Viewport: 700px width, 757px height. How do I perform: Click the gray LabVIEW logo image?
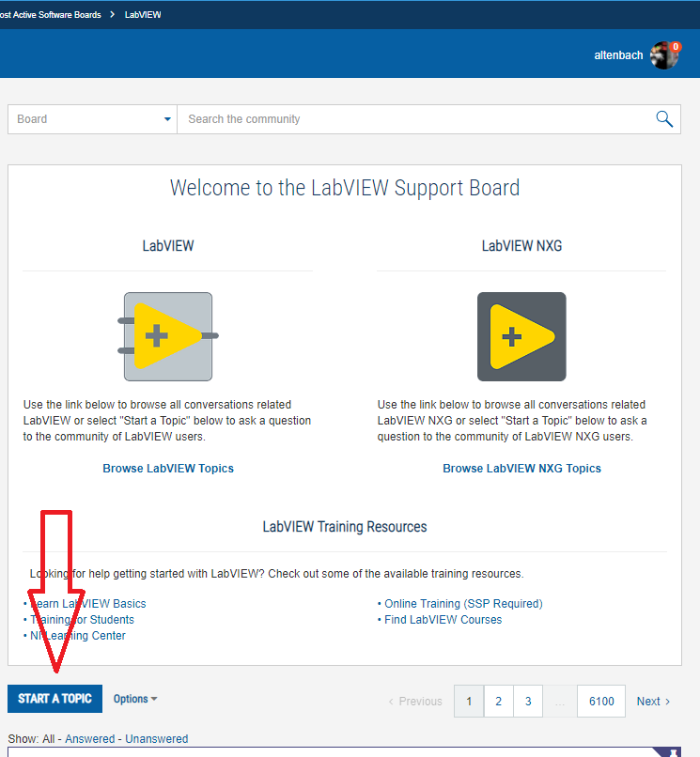click(168, 336)
